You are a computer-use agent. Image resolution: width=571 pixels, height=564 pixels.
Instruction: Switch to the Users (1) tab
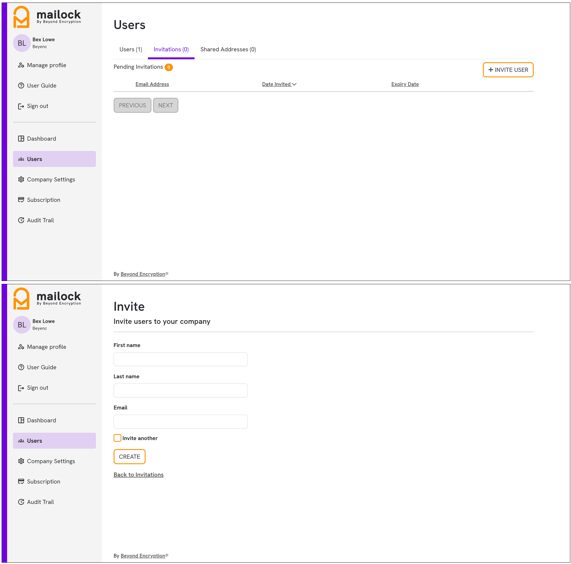[131, 50]
